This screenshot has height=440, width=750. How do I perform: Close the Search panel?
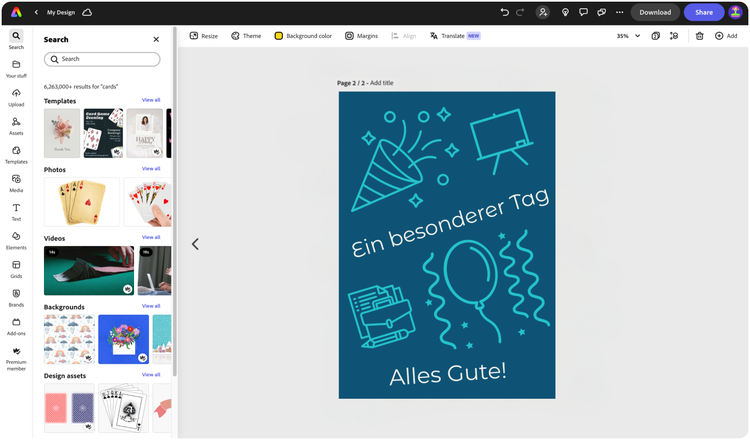(156, 39)
